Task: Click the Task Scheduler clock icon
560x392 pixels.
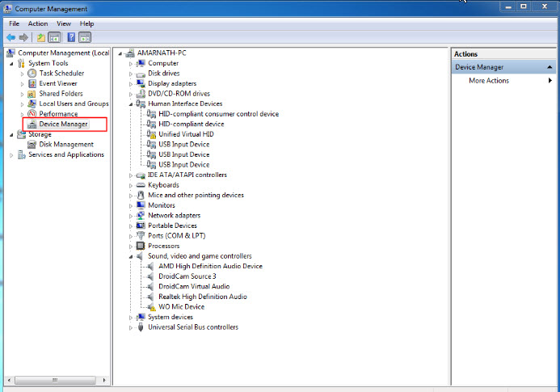Action: (x=32, y=74)
